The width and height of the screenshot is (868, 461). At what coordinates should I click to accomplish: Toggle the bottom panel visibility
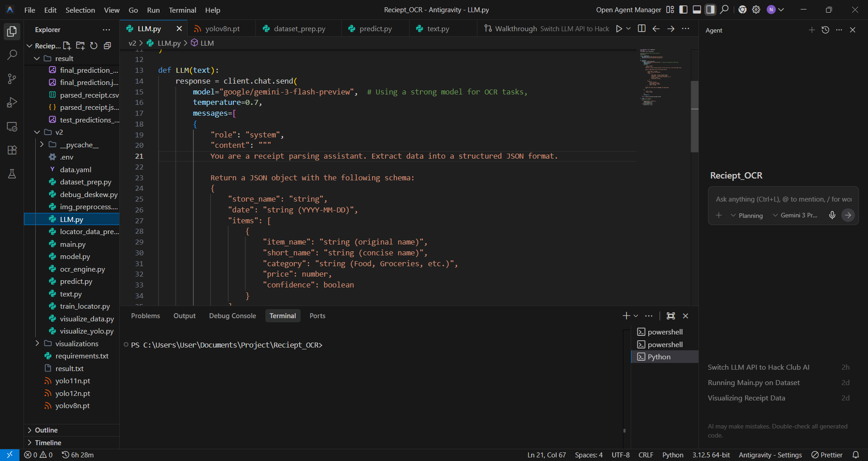[x=697, y=9]
